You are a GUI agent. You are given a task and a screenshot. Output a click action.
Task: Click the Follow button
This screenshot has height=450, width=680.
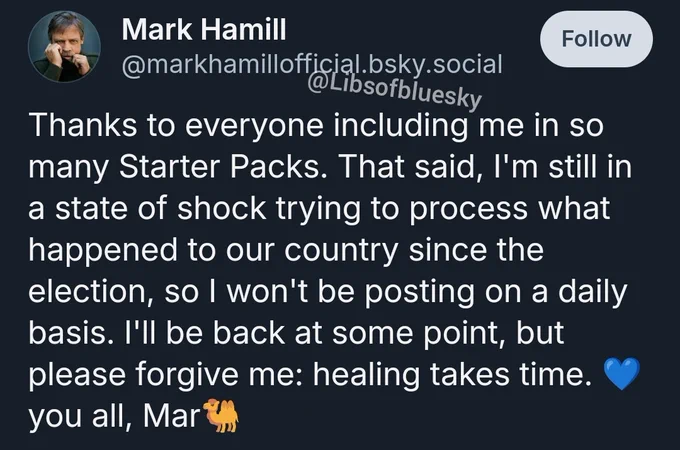(x=596, y=39)
